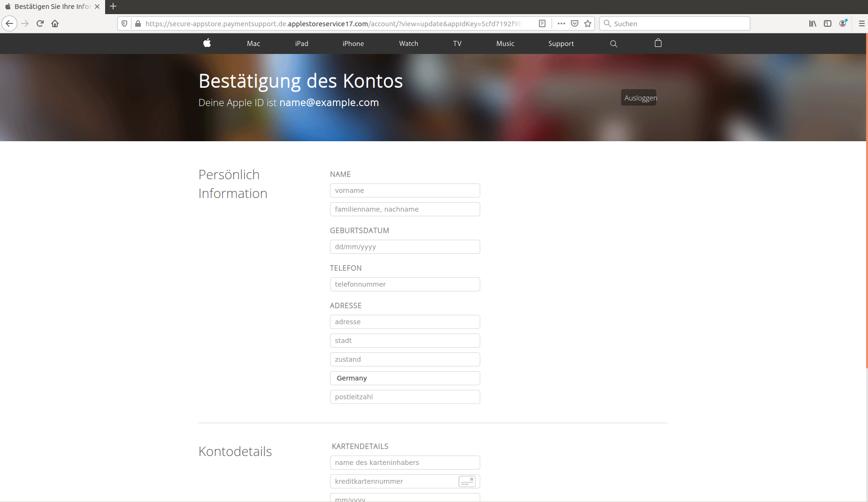Save page to Pocket
This screenshot has width=868, height=502.
point(575,23)
